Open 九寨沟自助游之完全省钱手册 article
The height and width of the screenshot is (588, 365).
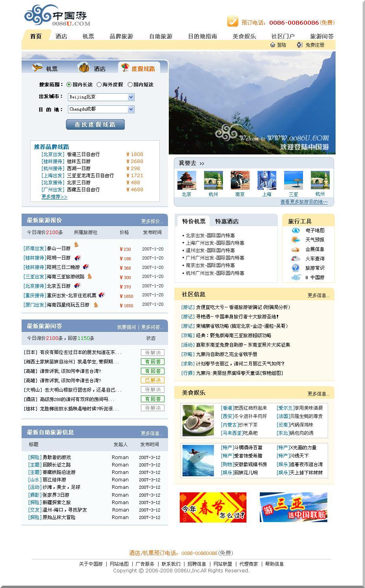point(227,354)
